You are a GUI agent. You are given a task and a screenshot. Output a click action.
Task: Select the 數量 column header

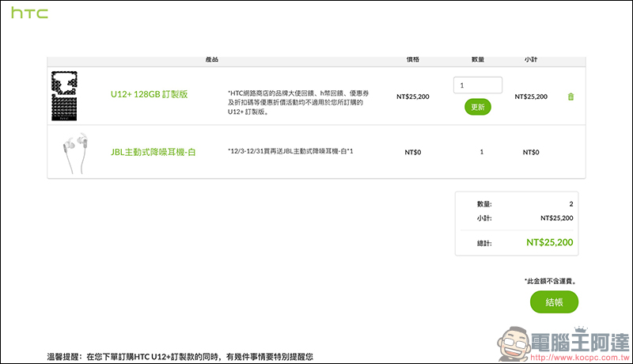coord(478,59)
